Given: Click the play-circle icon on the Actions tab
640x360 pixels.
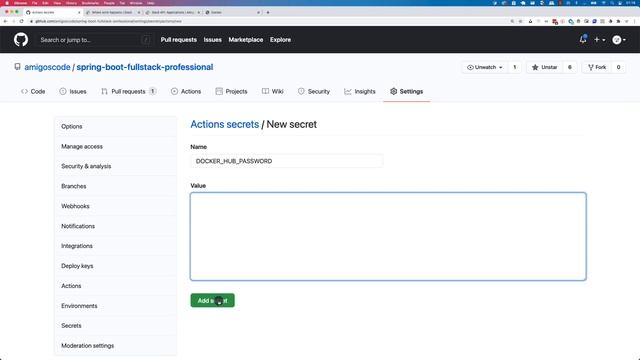Looking at the screenshot, I should click(x=174, y=91).
